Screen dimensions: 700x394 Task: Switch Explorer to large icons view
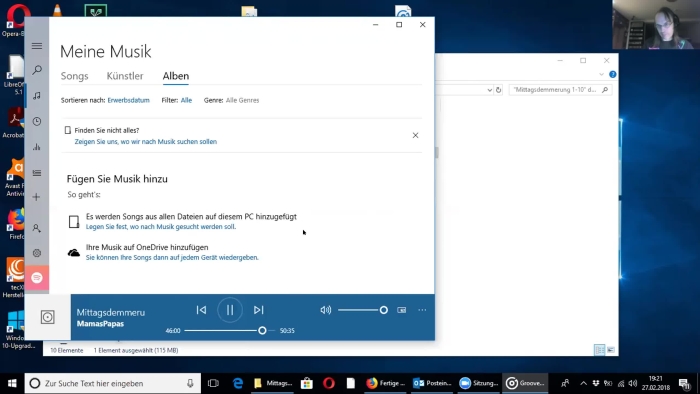tap(611, 350)
